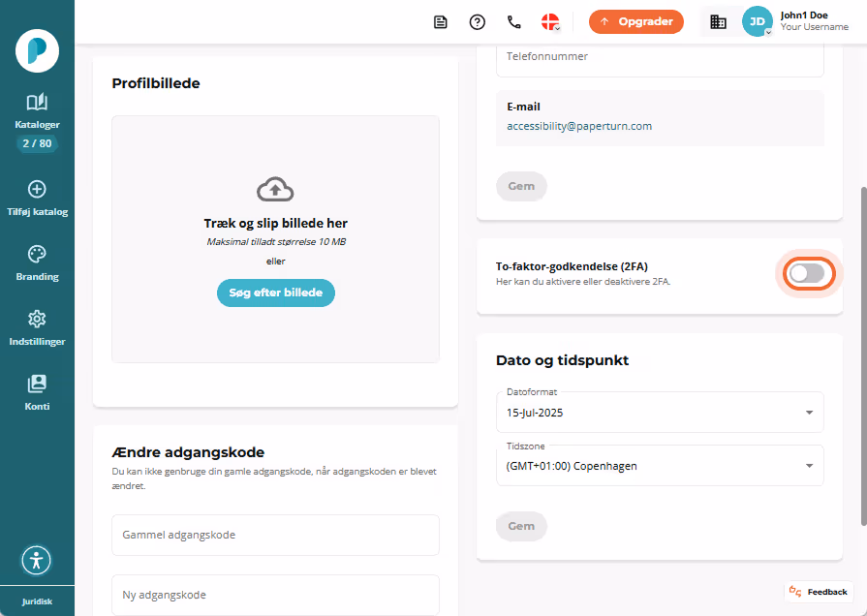Open the Juridisk menu item

coord(37,601)
